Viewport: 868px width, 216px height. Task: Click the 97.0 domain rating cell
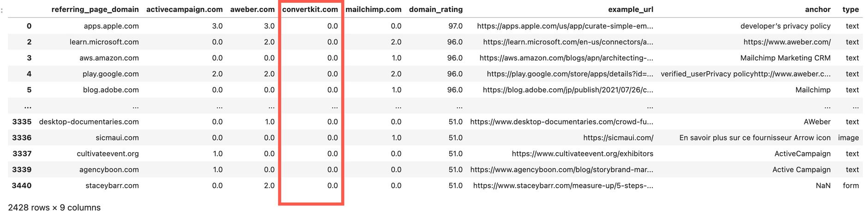tap(455, 26)
